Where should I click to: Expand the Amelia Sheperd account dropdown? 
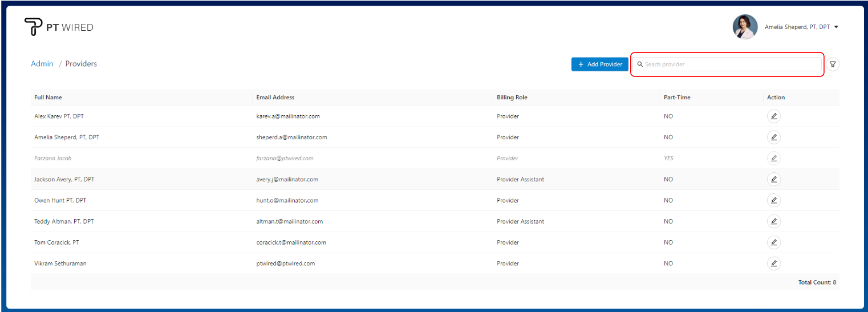click(x=836, y=27)
